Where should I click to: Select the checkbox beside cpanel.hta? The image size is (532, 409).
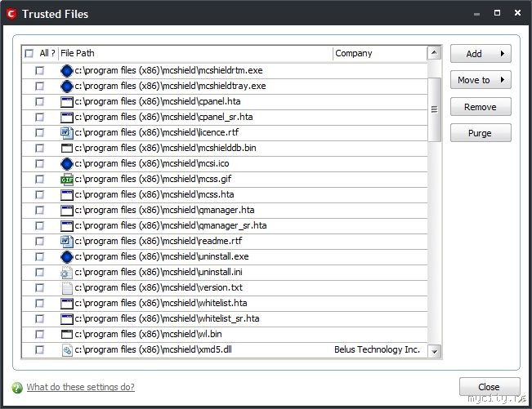(40, 102)
